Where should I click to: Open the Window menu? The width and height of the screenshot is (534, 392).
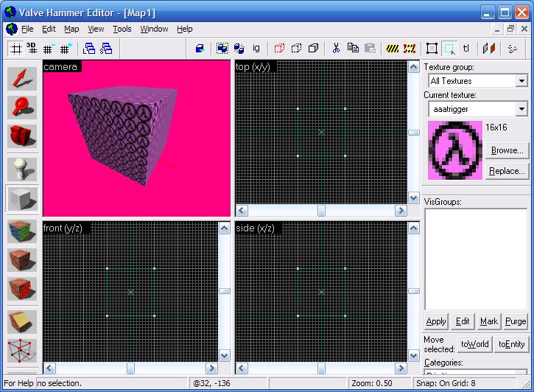(154, 29)
